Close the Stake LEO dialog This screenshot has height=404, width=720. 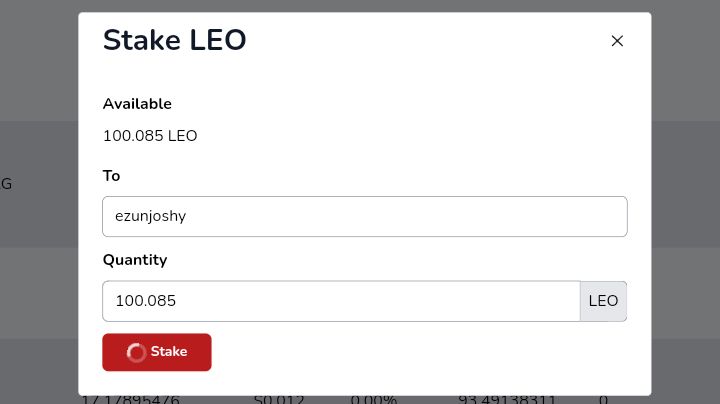point(617,41)
